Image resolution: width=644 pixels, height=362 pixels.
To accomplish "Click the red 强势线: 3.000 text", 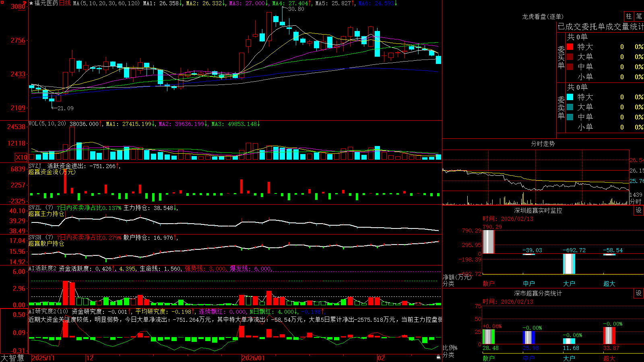I will tap(206, 268).
